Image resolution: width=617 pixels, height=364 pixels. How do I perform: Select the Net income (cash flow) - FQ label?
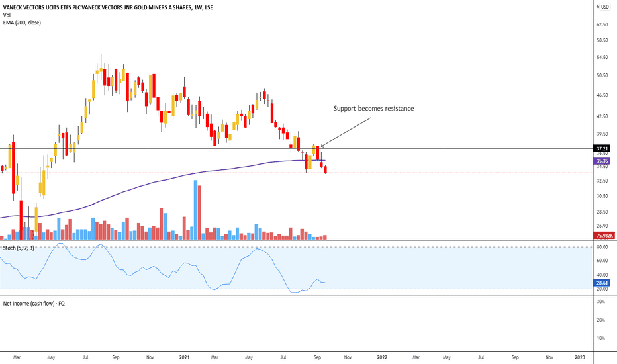[34, 304]
